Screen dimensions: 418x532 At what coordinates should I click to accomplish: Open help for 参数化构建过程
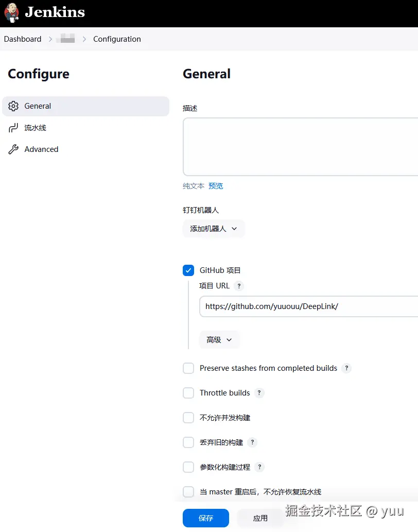click(260, 467)
